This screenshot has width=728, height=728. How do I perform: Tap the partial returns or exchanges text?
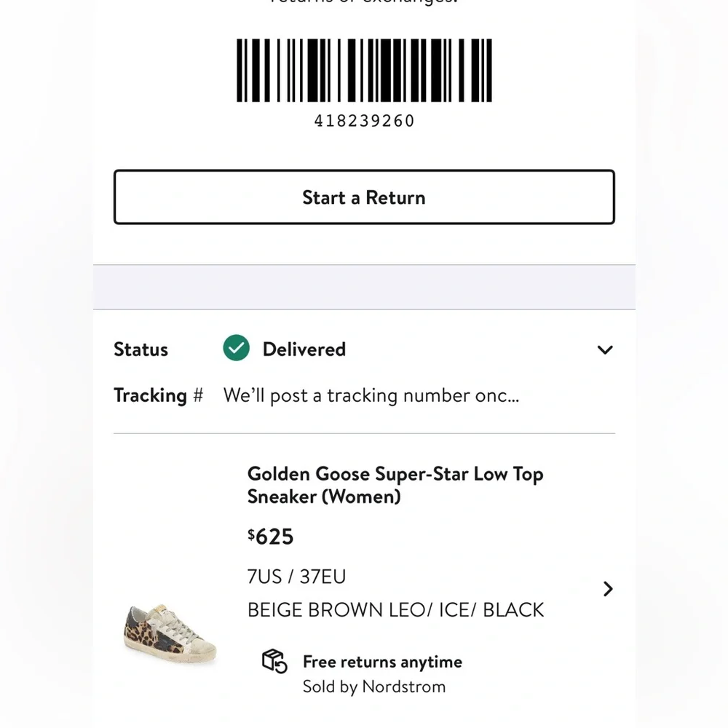(364, 3)
